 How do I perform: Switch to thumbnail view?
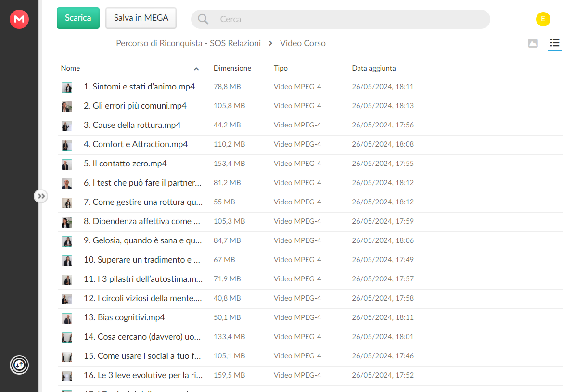pyautogui.click(x=533, y=43)
